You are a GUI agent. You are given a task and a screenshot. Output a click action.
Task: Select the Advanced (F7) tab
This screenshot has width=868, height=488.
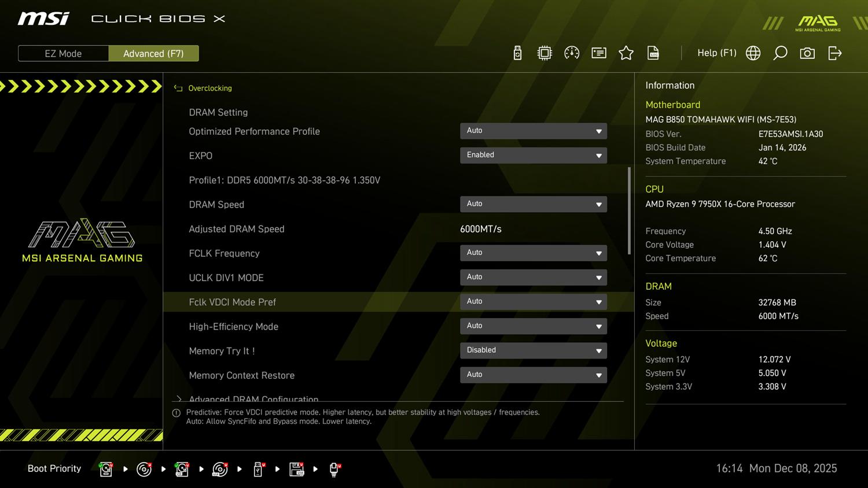153,54
